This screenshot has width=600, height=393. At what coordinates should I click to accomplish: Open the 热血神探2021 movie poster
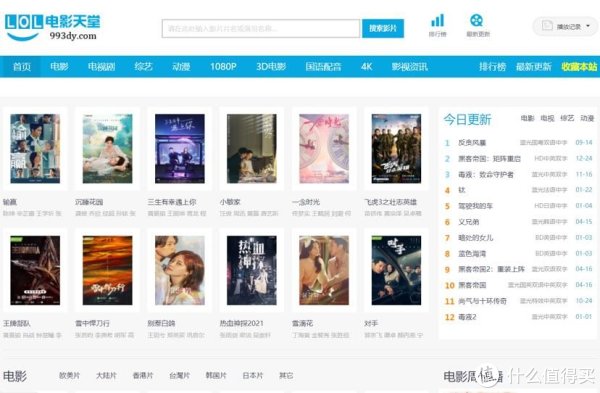click(252, 270)
